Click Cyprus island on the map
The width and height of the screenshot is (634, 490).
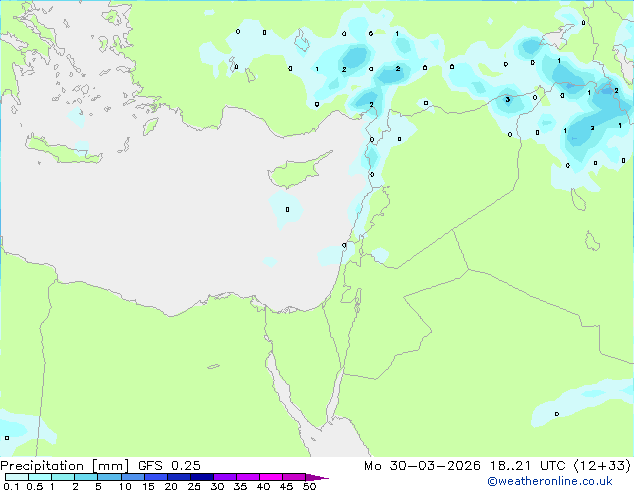tap(296, 172)
